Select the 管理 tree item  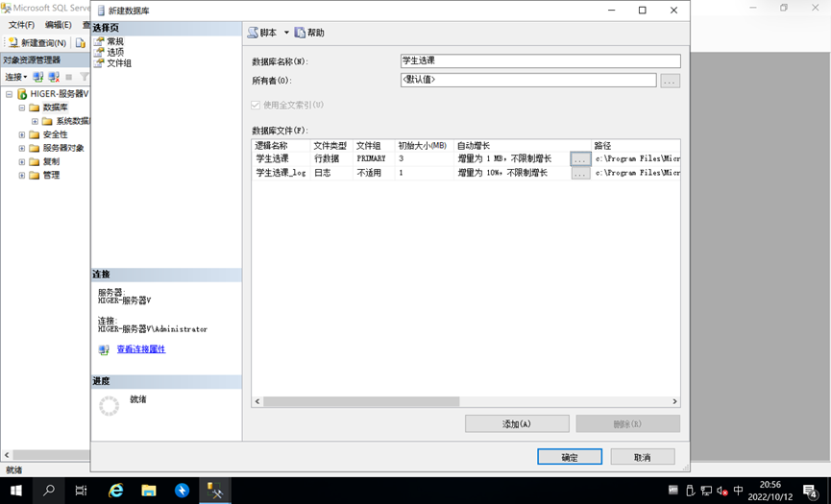pyautogui.click(x=51, y=176)
